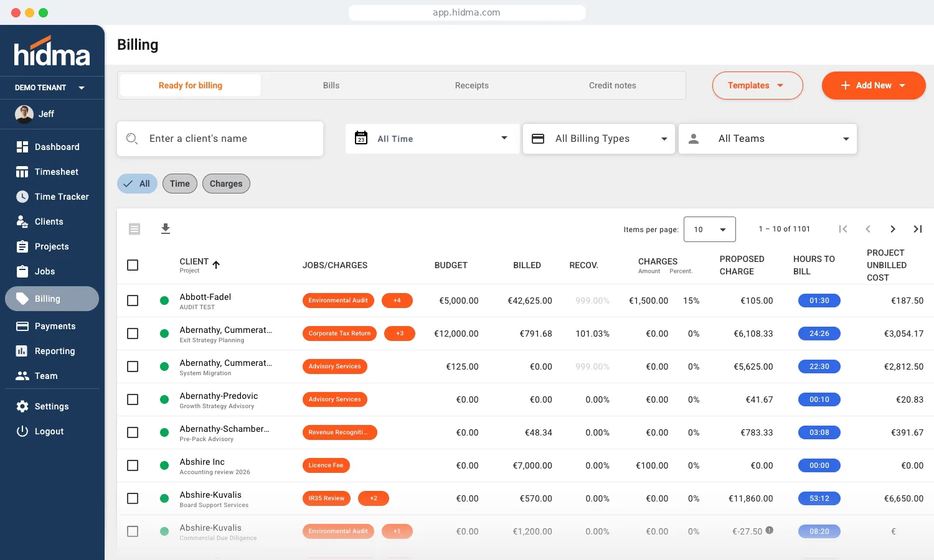Screen dimensions: 934x560
Task: Jump to the last page of results
Action: [918, 229]
